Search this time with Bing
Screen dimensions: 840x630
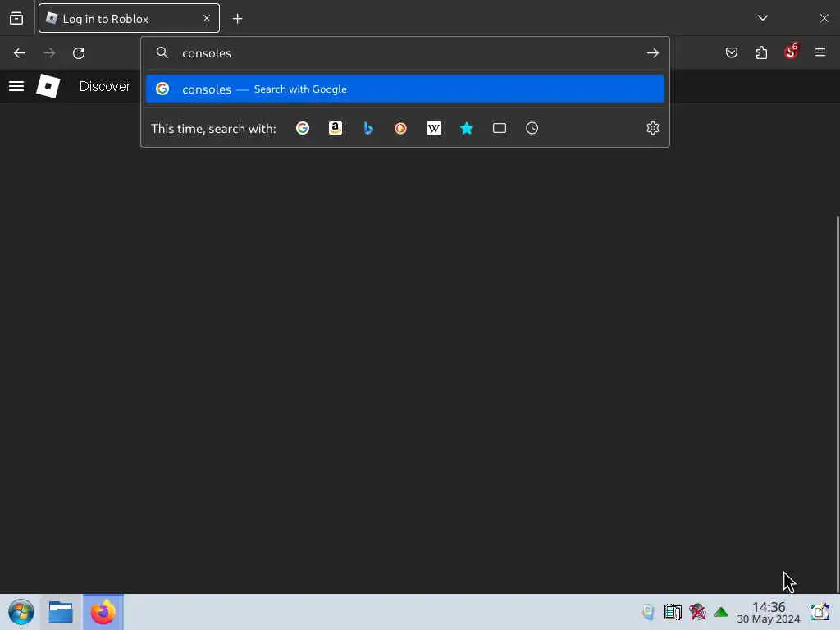coord(368,128)
